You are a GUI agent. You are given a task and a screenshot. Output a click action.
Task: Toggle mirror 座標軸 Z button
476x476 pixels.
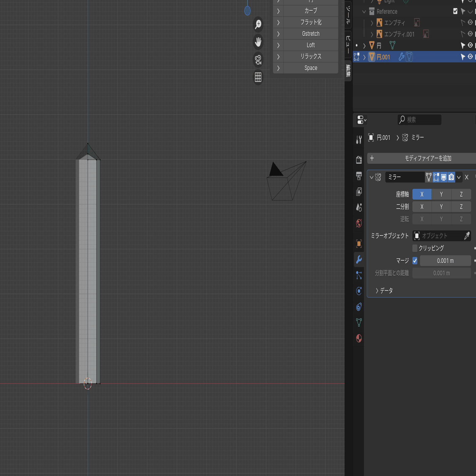[x=461, y=194]
